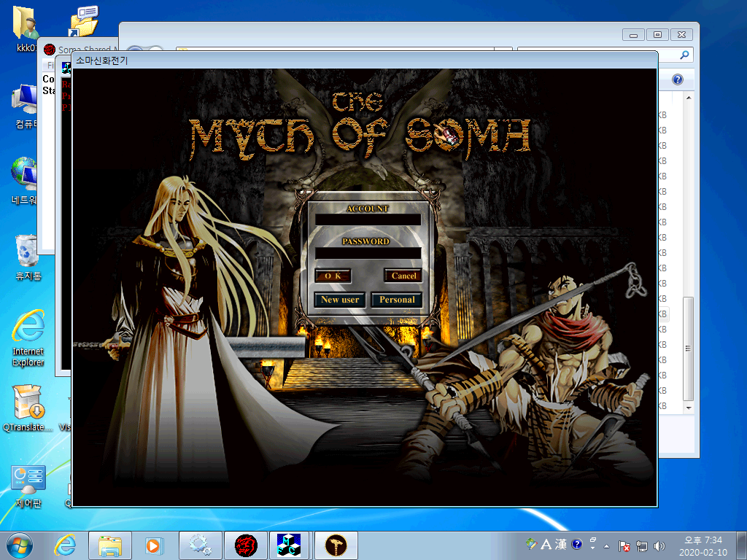Switch to red dragon Soma taskbar icon
This screenshot has width=747, height=560.
point(246,545)
